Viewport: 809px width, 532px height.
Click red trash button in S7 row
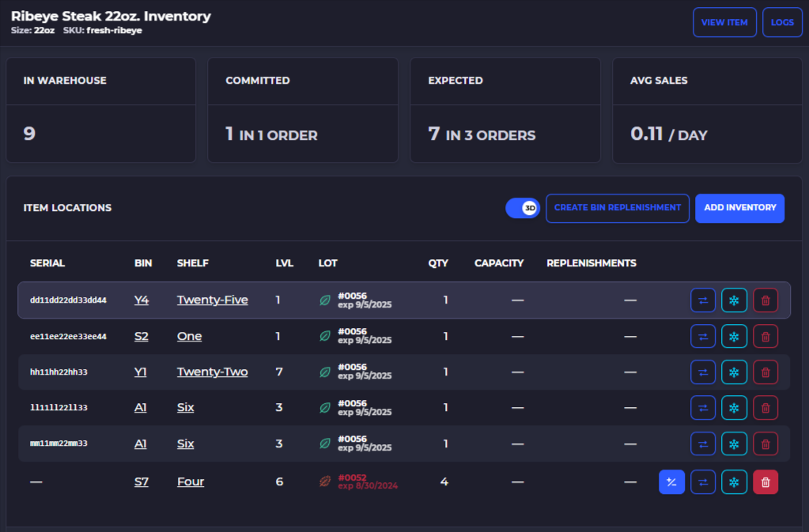click(x=766, y=482)
